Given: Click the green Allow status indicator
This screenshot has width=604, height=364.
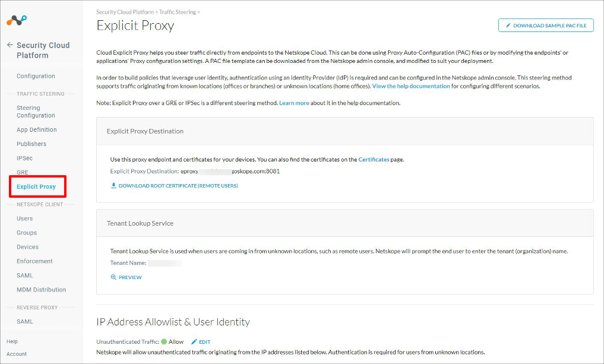Looking at the screenshot, I should (x=164, y=341).
